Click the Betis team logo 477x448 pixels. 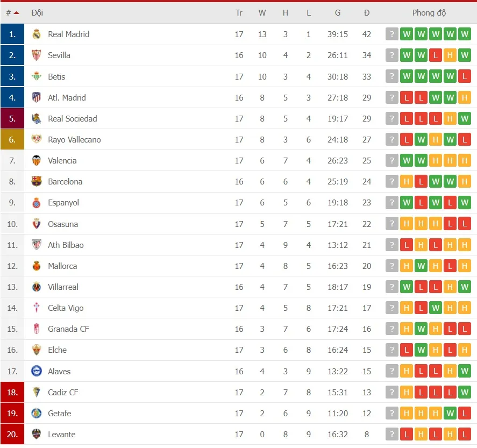(37, 76)
